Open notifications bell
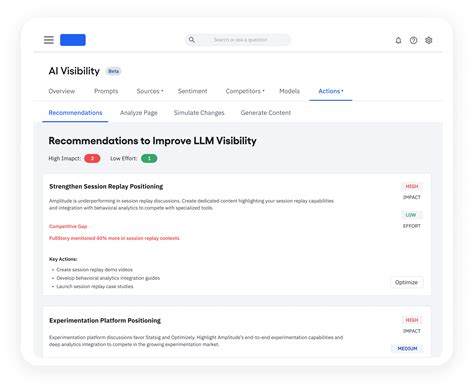Screen dimensions: 474x390 coord(398,40)
